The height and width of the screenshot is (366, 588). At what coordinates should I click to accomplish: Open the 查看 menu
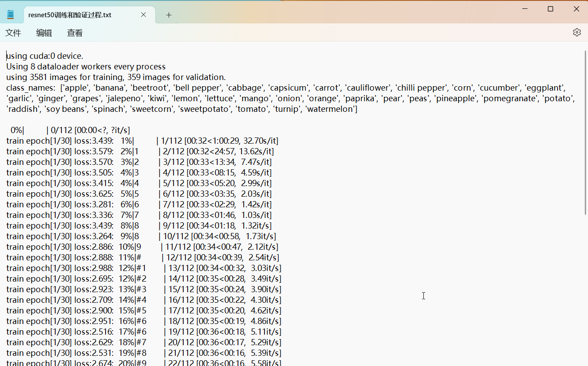(x=75, y=33)
